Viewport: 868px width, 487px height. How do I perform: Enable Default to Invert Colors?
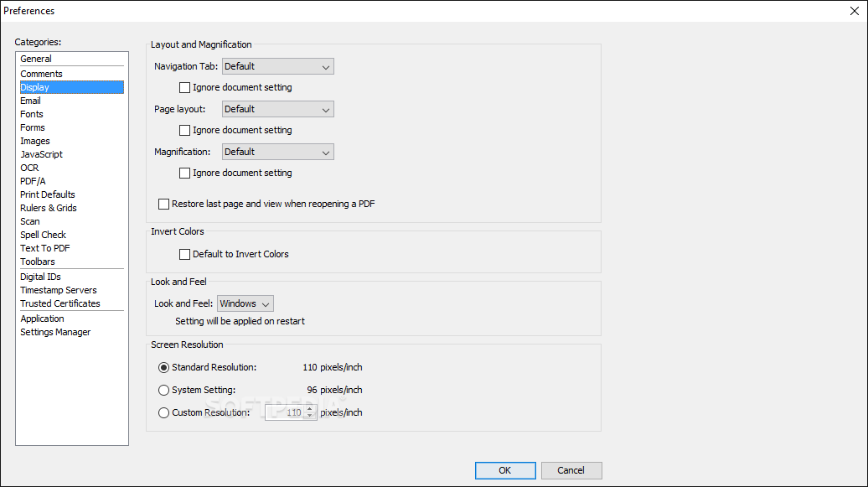pos(185,254)
